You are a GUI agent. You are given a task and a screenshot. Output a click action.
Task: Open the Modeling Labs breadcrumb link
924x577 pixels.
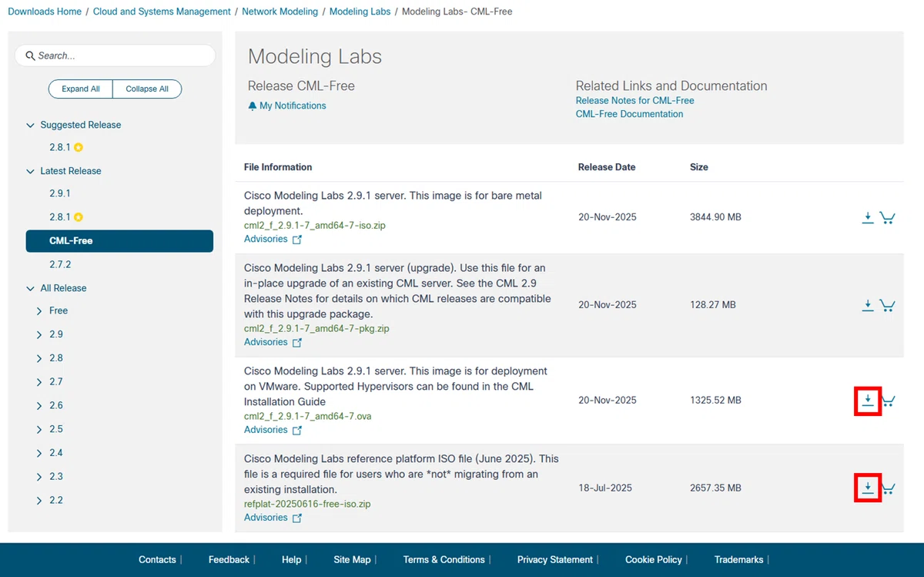[x=360, y=12]
